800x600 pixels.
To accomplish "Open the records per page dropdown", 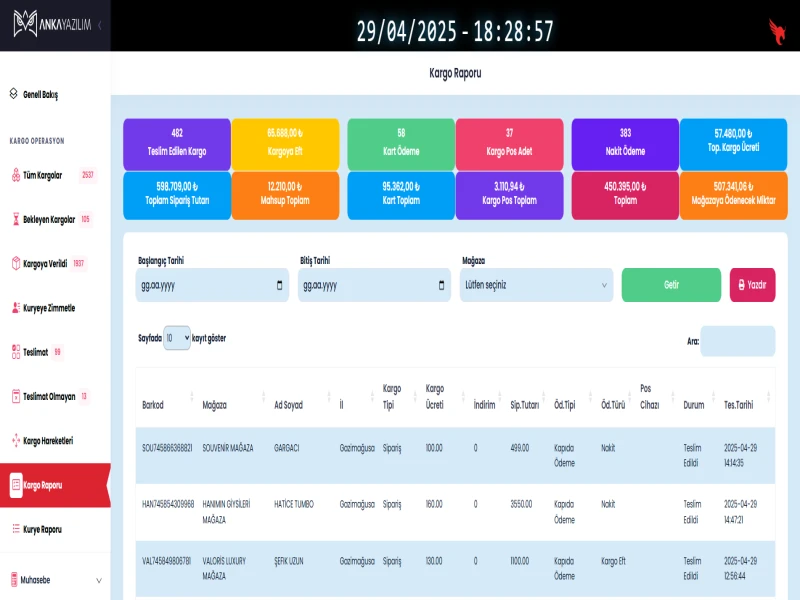I will (x=177, y=338).
